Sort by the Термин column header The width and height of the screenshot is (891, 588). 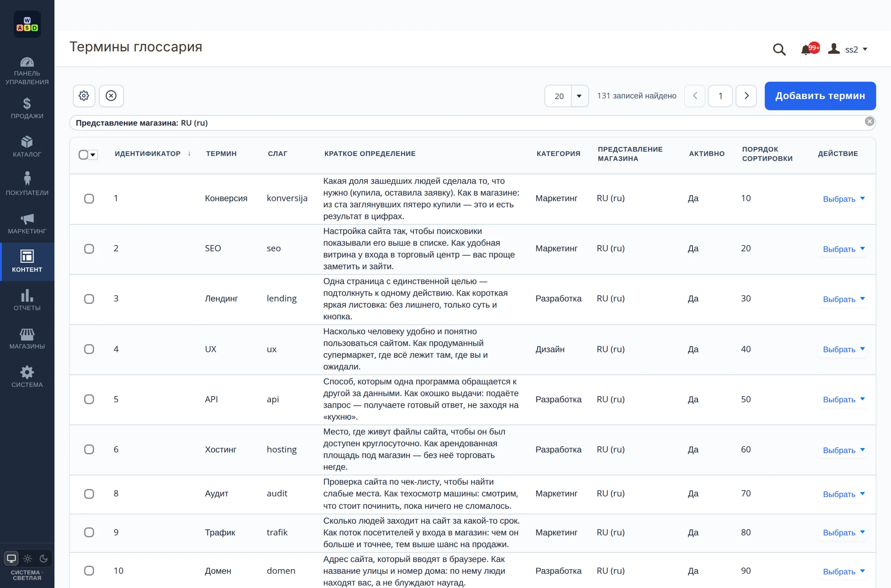click(x=221, y=154)
